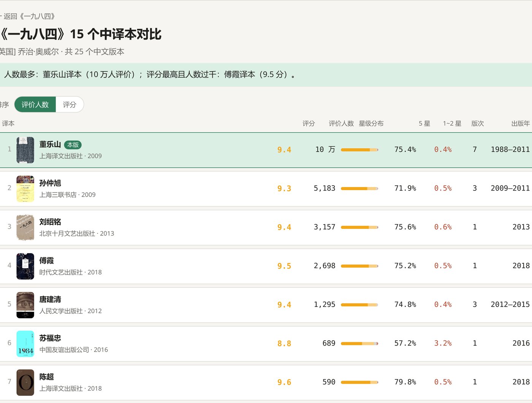Go back via 返回《一九八四》 link
The width and height of the screenshot is (532, 403).
click(x=28, y=16)
